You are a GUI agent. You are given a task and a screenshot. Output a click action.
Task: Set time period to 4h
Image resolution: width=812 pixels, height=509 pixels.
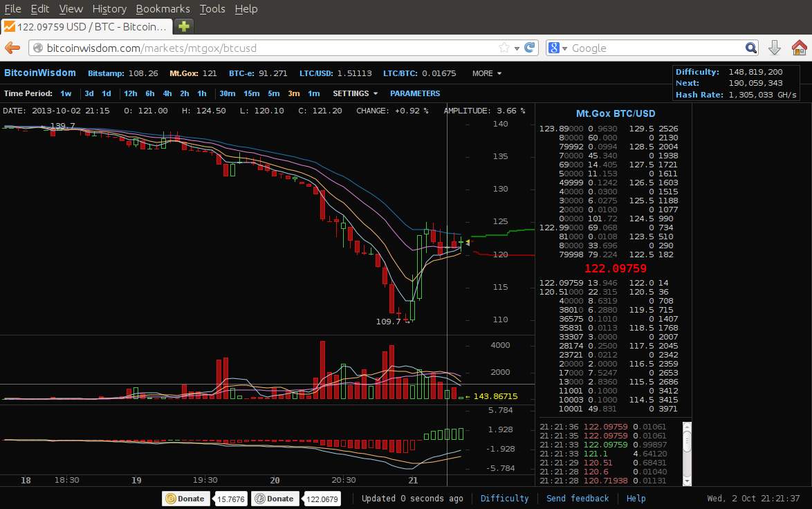pos(167,94)
